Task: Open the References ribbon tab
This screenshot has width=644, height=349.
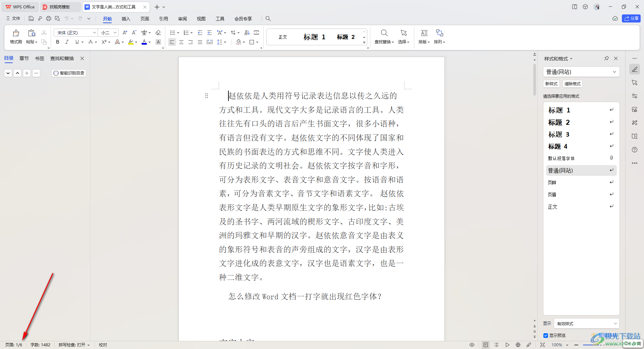Action: 164,19
